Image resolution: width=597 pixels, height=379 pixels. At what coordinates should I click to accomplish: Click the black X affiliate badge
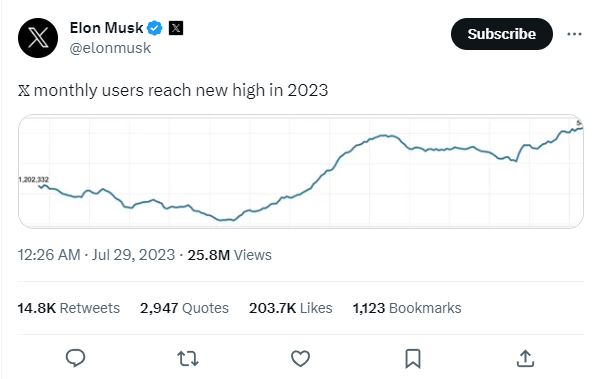[x=176, y=28]
